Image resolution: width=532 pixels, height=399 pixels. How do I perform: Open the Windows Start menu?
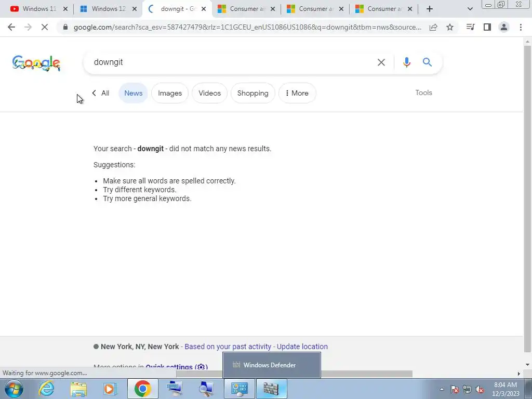click(14, 389)
